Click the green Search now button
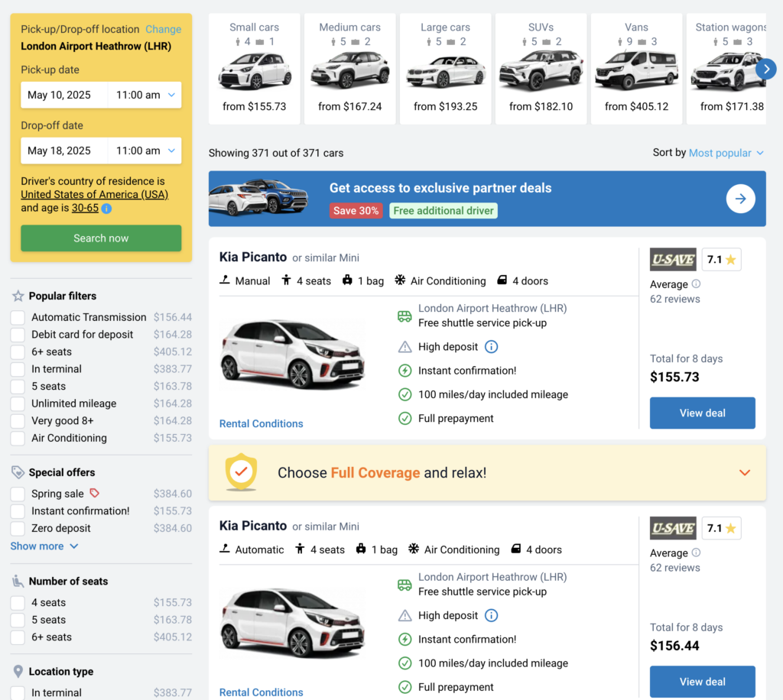 [x=101, y=238]
